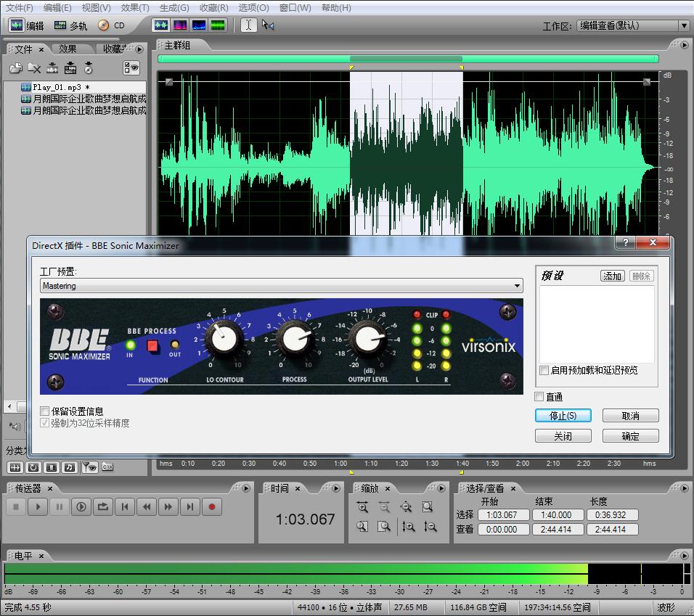The image size is (694, 616).
Task: Click the 关闭 button
Action: click(563, 436)
